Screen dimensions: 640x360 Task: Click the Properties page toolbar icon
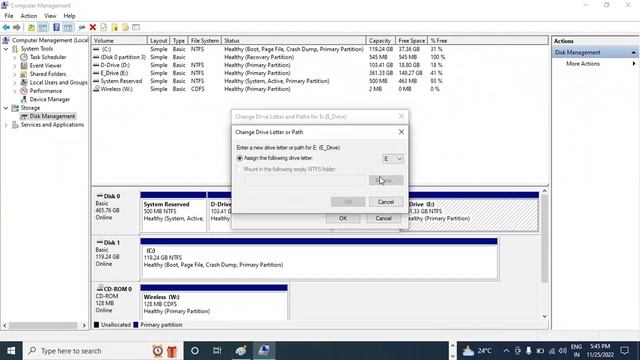point(104,27)
